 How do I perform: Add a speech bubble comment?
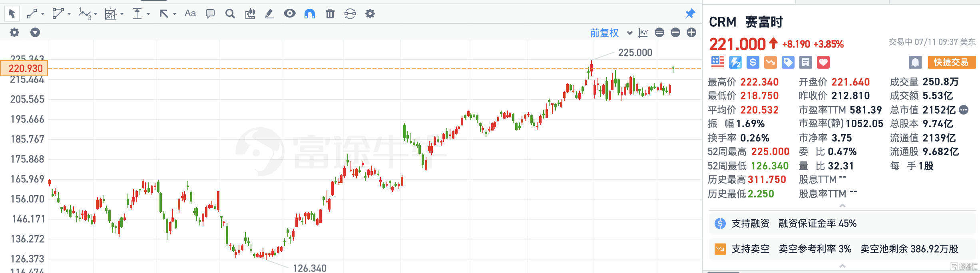tap(210, 14)
